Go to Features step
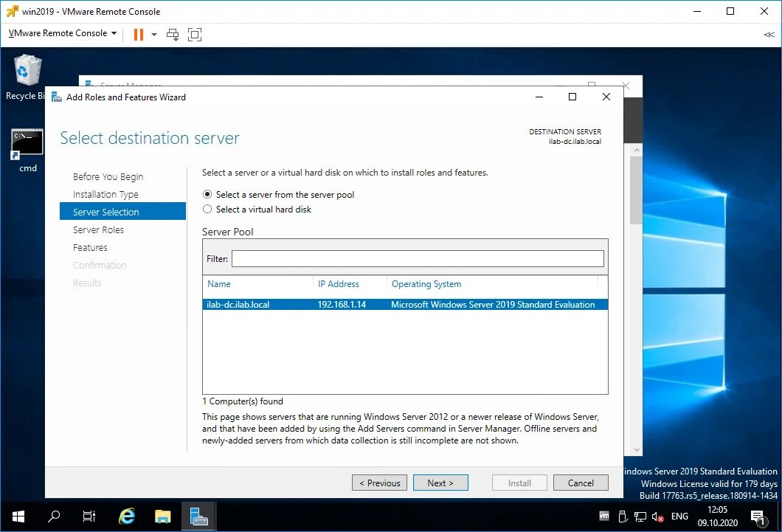 pyautogui.click(x=90, y=248)
